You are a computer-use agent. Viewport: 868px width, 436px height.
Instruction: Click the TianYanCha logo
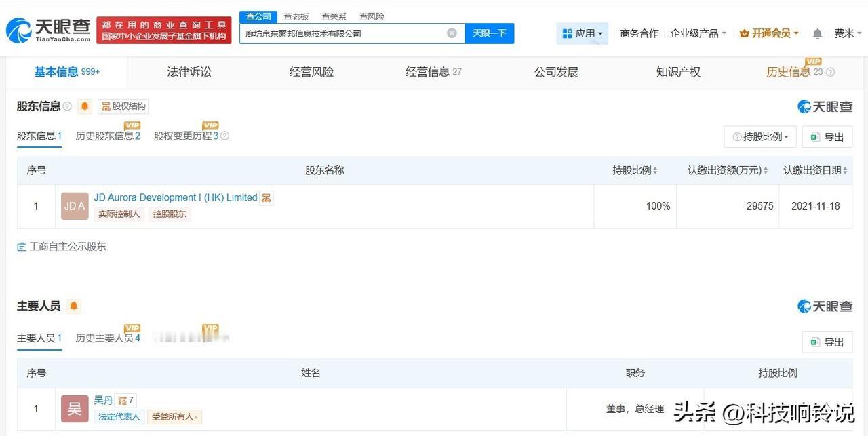click(48, 30)
